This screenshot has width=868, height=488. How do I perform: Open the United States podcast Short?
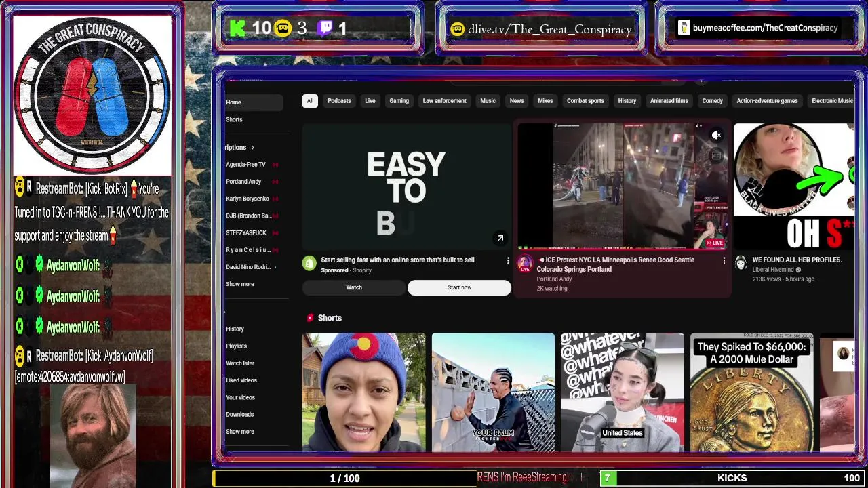[x=622, y=392]
